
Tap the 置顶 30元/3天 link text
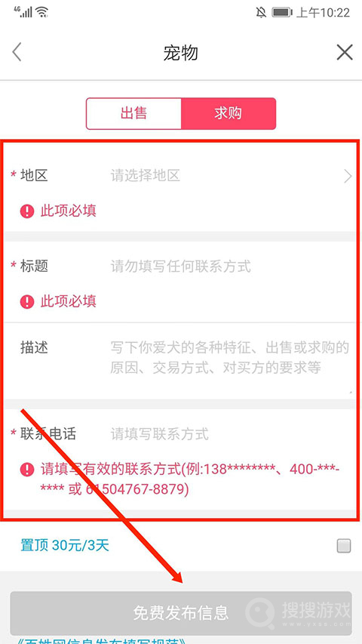pos(65,545)
